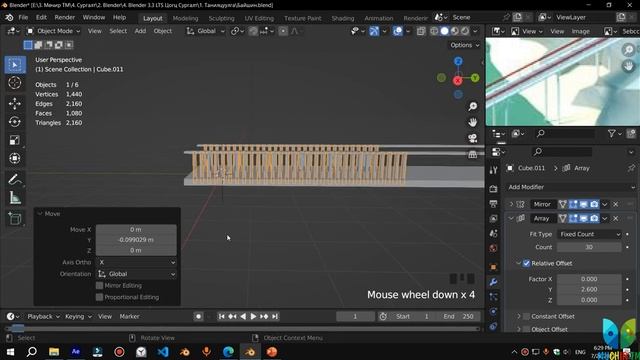Image resolution: width=640 pixels, height=360 pixels.
Task: Open the Object Mode dropdown
Action: 53,31
